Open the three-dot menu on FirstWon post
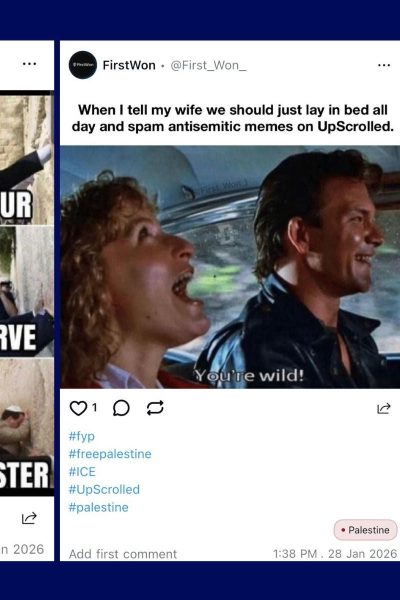 coord(384,65)
